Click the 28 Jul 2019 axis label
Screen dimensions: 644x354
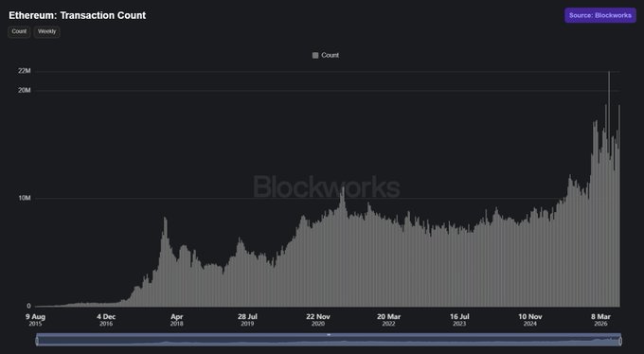click(x=247, y=320)
